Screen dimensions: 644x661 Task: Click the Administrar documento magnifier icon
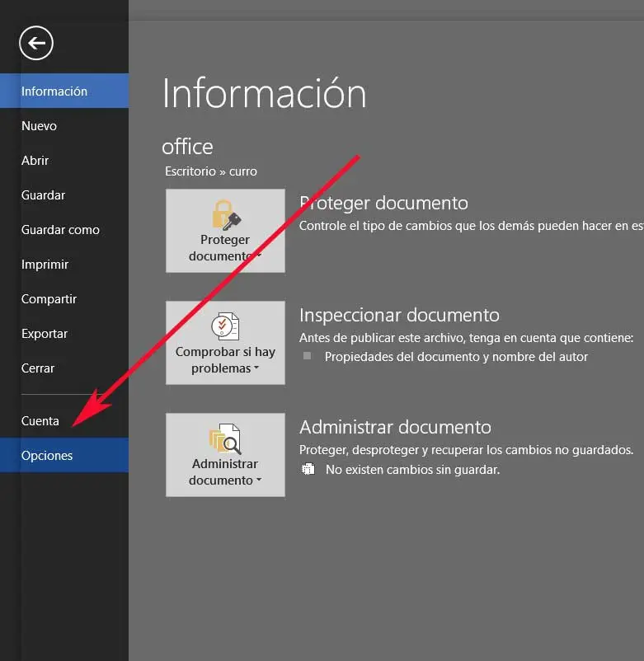[x=225, y=438]
